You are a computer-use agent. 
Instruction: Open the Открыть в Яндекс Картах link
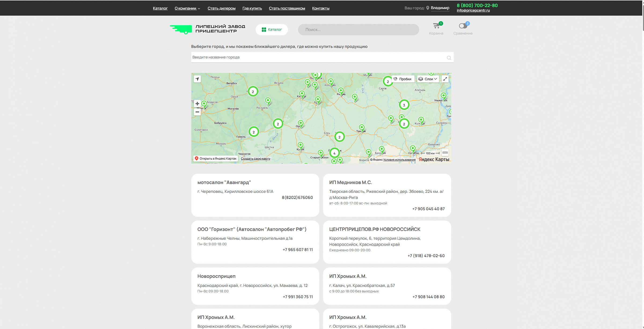[x=216, y=158]
